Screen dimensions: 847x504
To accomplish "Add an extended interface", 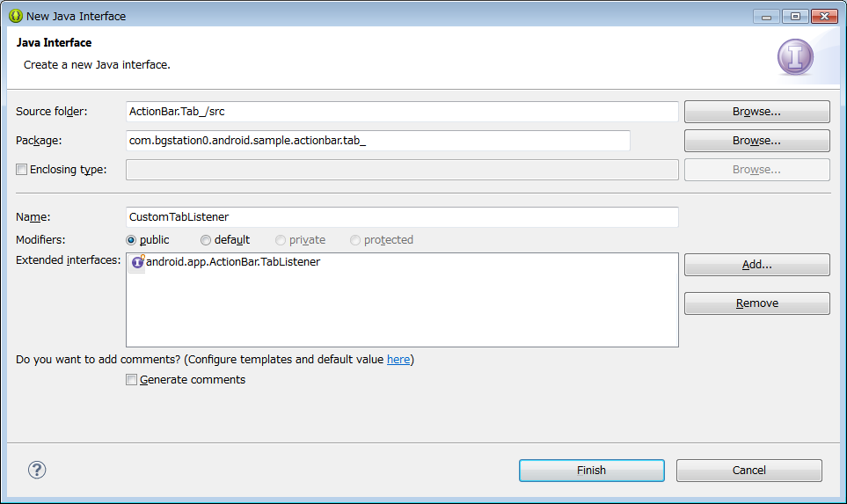I will click(756, 265).
